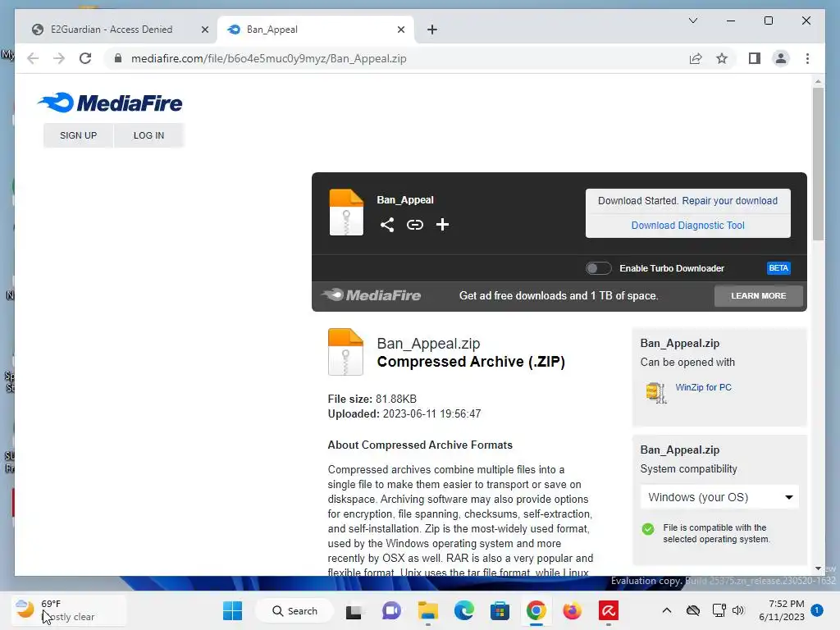Show hidden system tray icons chevron

(666, 610)
